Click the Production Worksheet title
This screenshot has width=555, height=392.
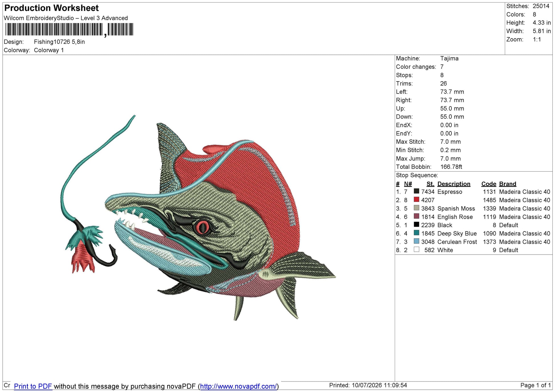tap(52, 8)
